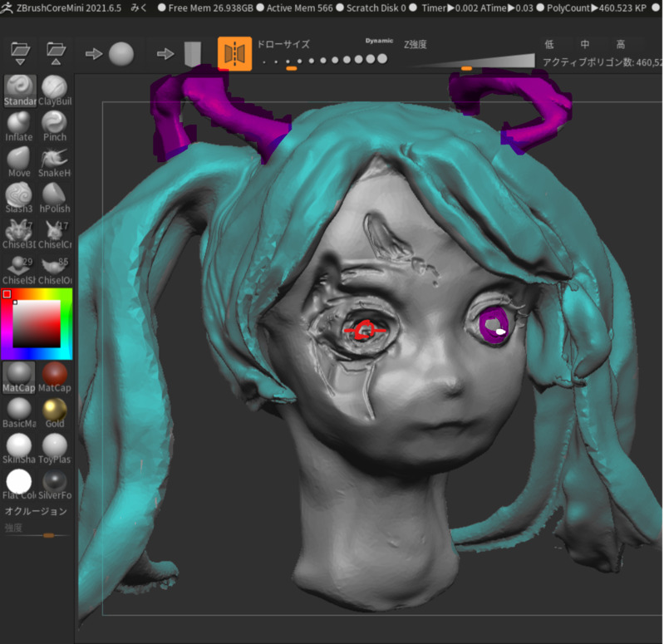Viewport: 664px width, 644px height.
Task: Click the ドローサイズ label
Action: [x=283, y=44]
